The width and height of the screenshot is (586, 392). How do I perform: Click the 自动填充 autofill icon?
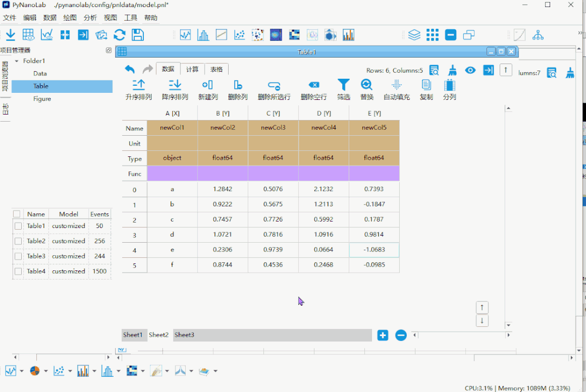(x=396, y=85)
